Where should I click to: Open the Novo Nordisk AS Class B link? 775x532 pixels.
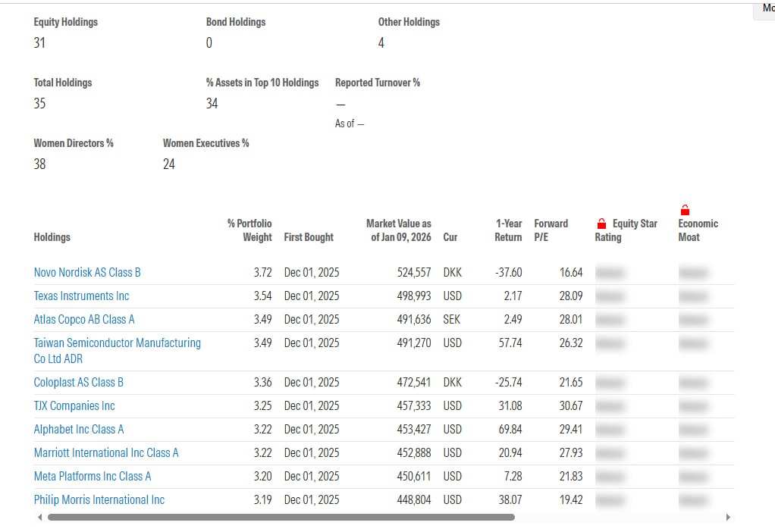click(87, 273)
